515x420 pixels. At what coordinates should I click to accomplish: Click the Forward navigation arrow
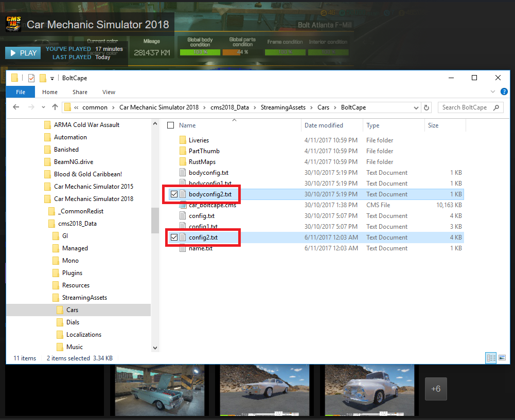point(31,107)
